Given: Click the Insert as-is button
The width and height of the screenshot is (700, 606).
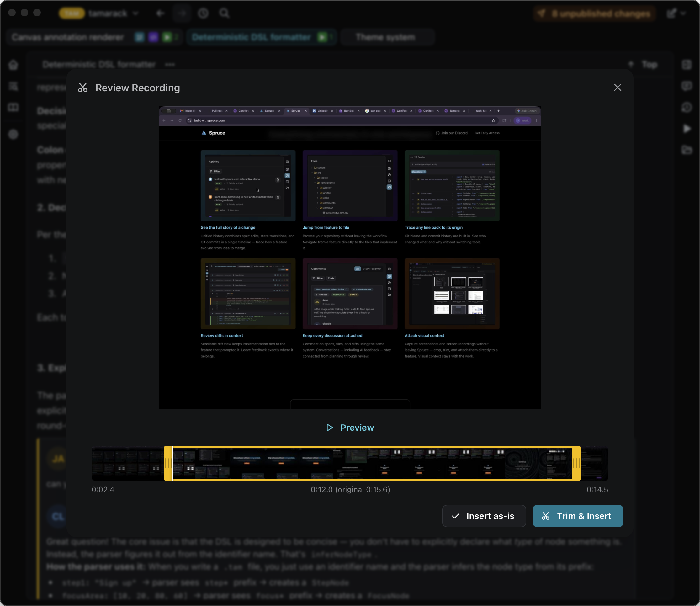Looking at the screenshot, I should [x=484, y=516].
